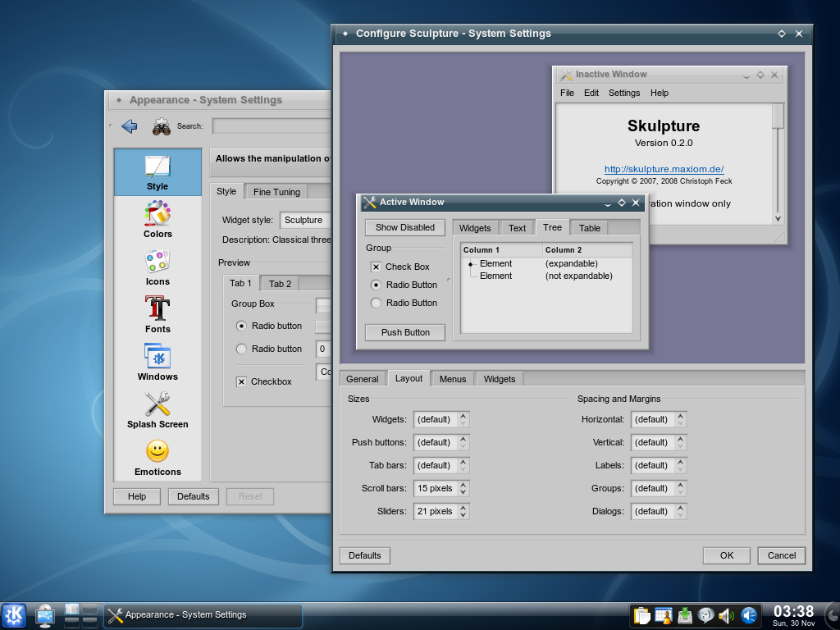840x630 pixels.
Task: Click the Active Window title tools icon
Action: pyautogui.click(x=370, y=202)
